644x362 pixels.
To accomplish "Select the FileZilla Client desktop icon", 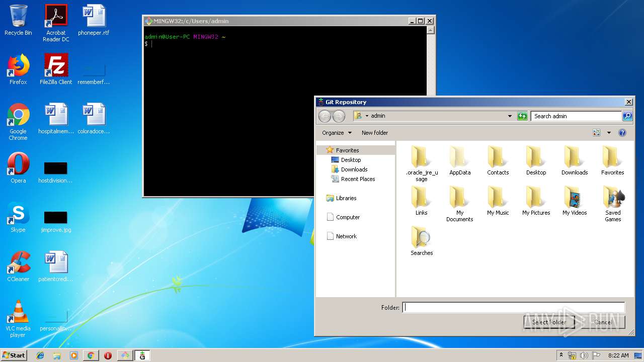I will point(56,69).
